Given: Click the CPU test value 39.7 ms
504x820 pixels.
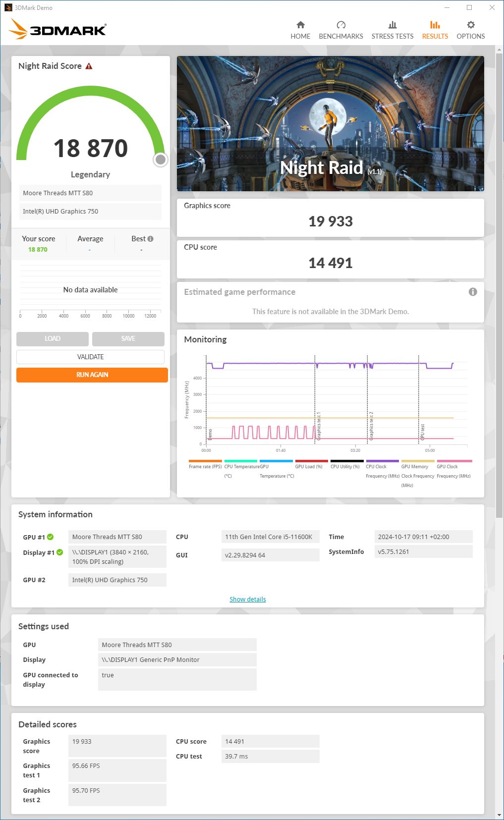Looking at the screenshot, I should pyautogui.click(x=270, y=757).
